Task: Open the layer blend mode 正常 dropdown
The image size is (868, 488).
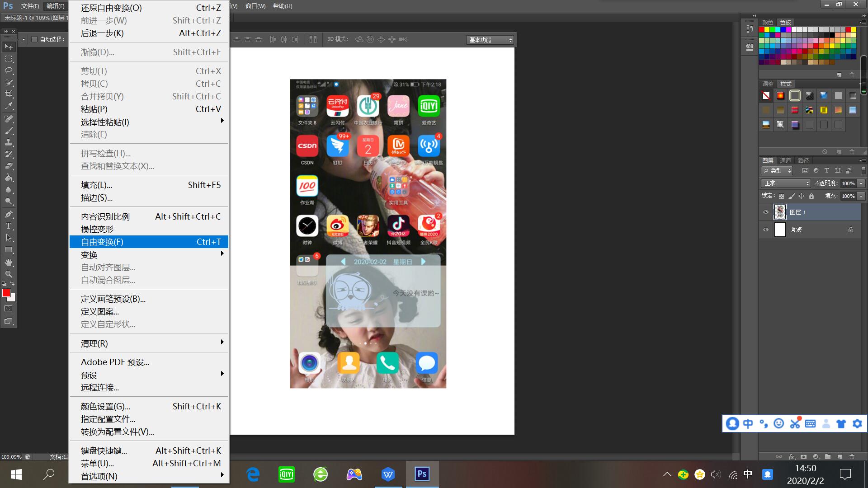Action: [786, 183]
